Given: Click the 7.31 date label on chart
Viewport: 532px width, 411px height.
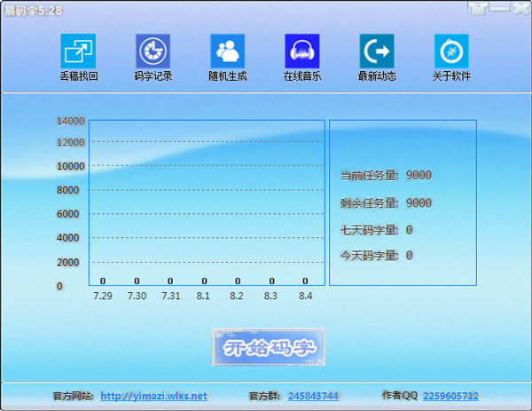Looking at the screenshot, I should click(x=170, y=296).
